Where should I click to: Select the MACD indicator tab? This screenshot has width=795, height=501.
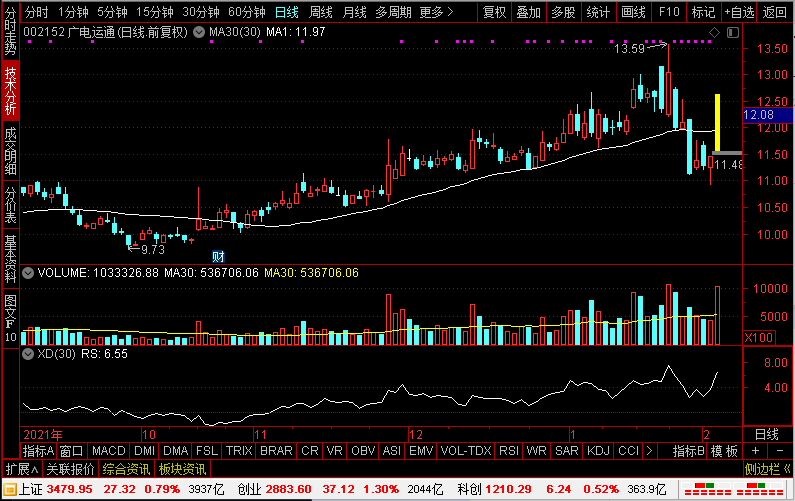(109, 451)
